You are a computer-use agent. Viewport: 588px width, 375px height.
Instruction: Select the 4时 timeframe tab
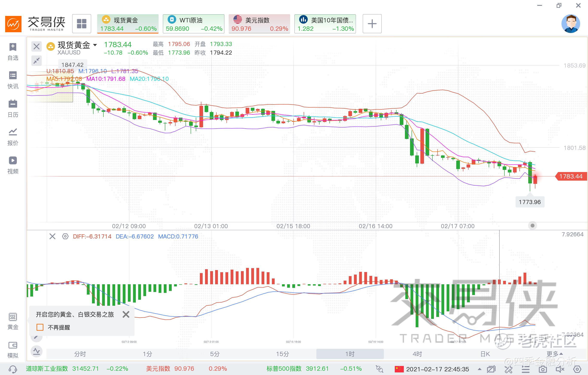click(417, 354)
